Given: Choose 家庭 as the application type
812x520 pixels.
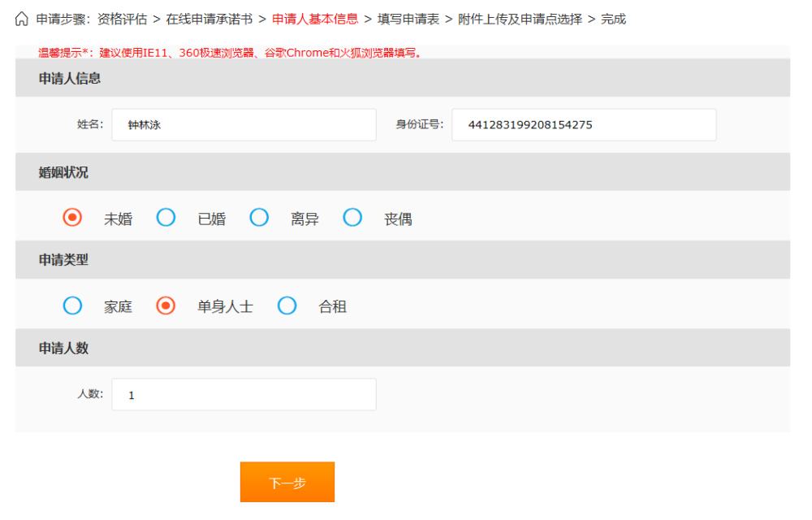Looking at the screenshot, I should 72,305.
